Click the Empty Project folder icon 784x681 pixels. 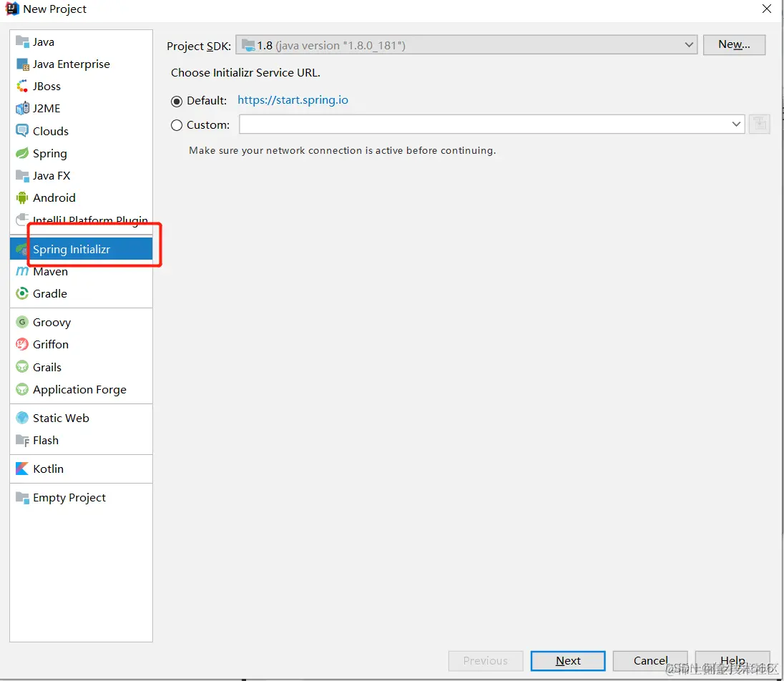pos(22,497)
